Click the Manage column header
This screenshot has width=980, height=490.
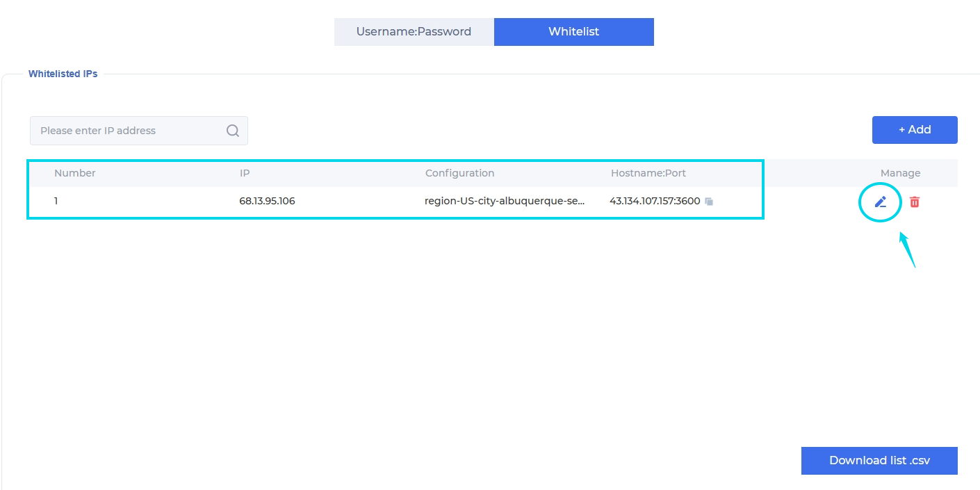[x=900, y=173]
